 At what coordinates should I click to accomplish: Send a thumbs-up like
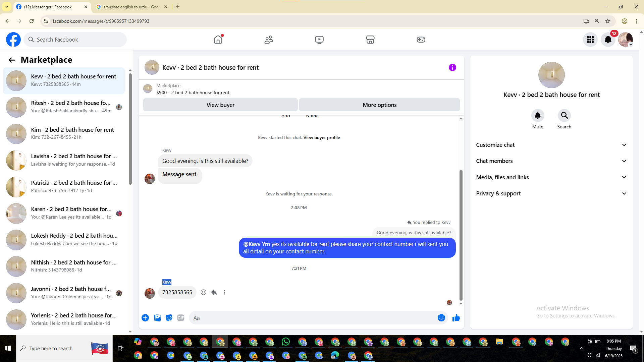tap(456, 318)
